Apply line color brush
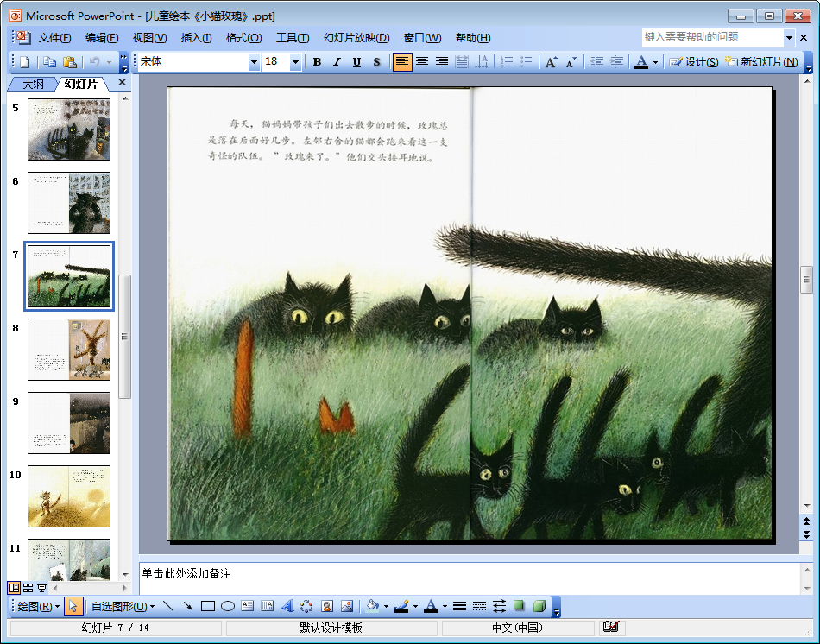Screen dimensions: 820x644 tap(401, 606)
